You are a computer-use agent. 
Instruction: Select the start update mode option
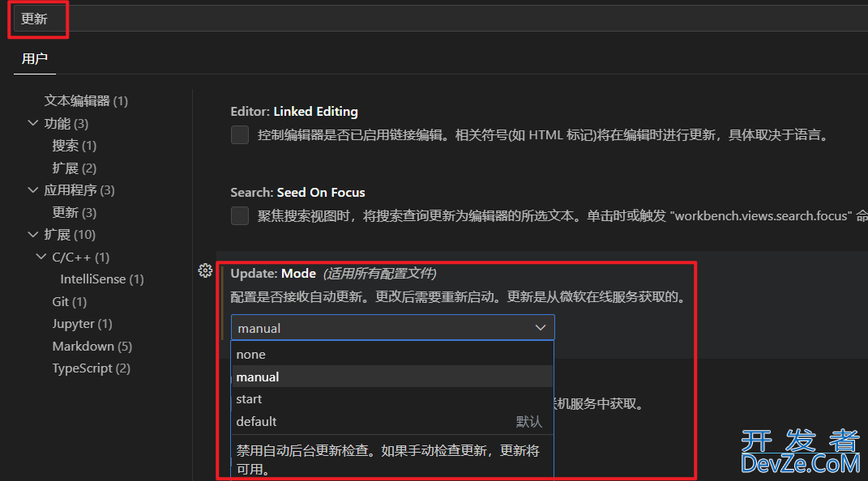click(x=392, y=398)
